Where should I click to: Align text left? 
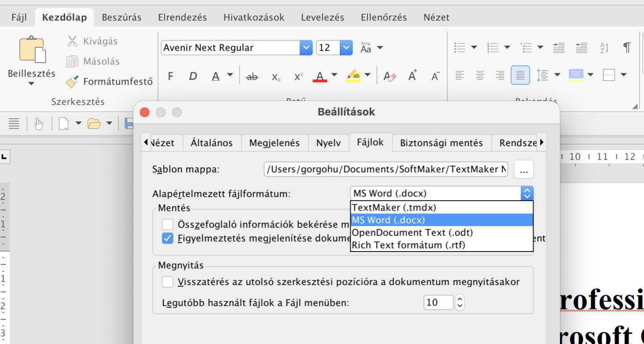pyautogui.click(x=459, y=75)
